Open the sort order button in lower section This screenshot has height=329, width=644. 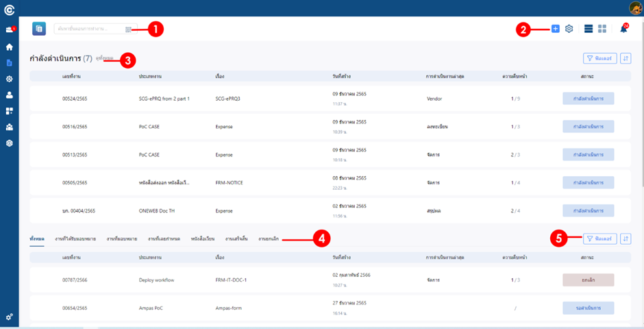(626, 239)
